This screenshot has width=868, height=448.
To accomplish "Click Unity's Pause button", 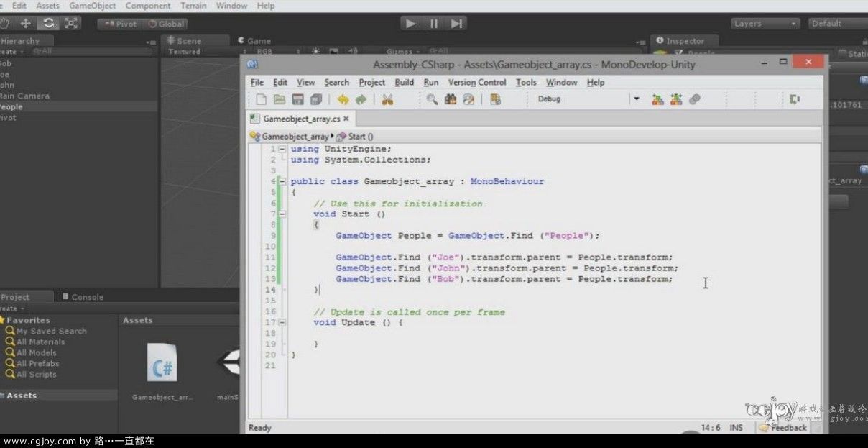I will point(433,24).
